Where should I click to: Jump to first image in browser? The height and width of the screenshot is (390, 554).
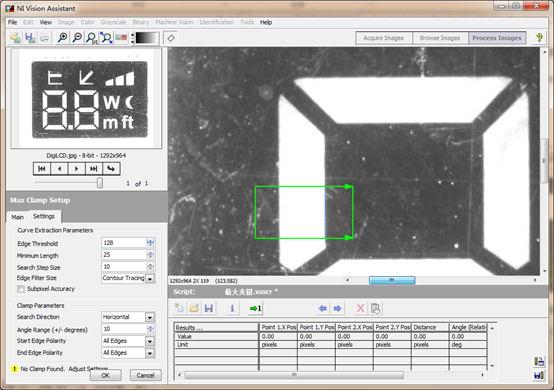(42, 169)
